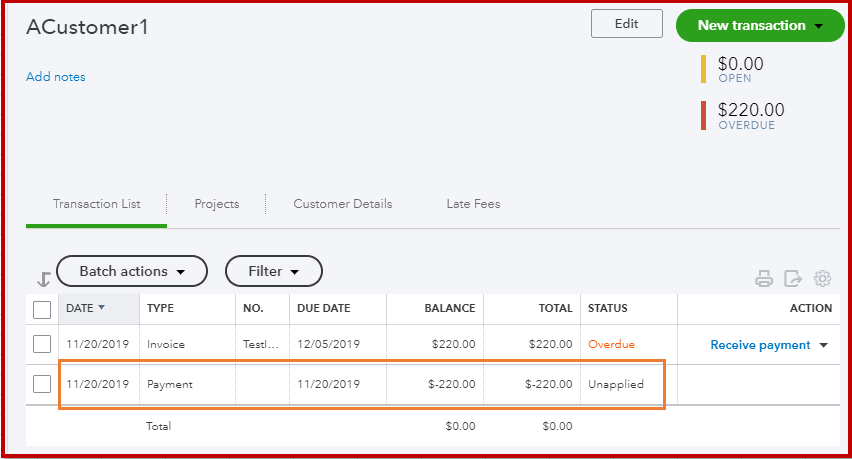
Task: Click the Edit button
Action: click(626, 25)
